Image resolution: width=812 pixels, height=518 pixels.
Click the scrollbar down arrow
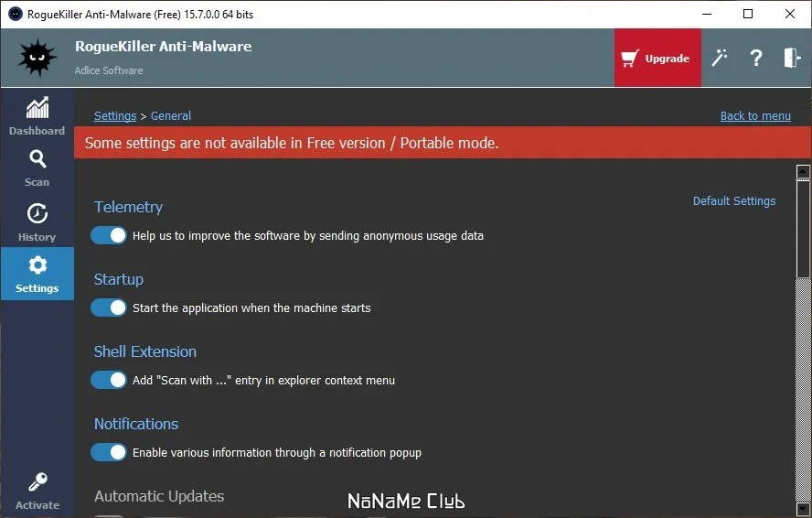pyautogui.click(x=803, y=509)
